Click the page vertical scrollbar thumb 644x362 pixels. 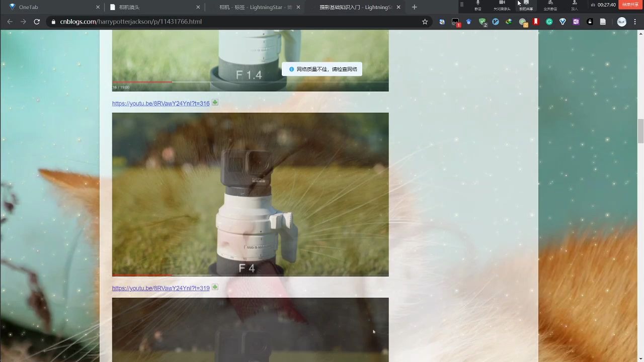(640, 131)
